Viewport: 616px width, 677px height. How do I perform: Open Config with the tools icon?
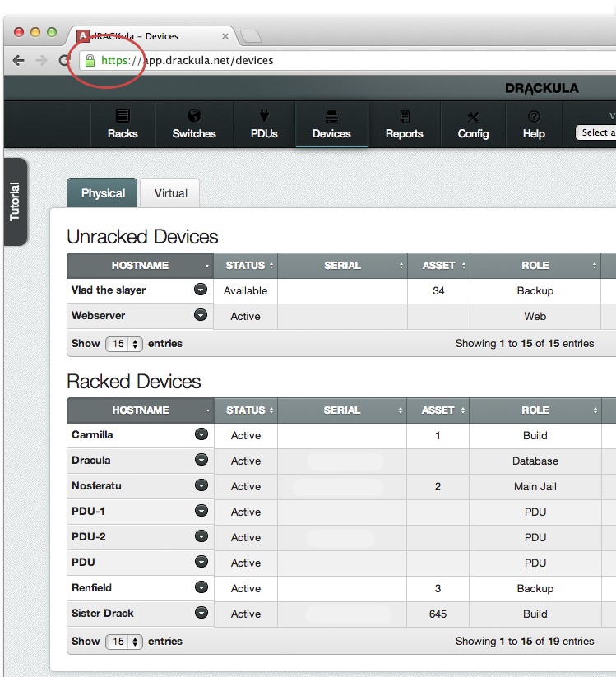coord(473,116)
